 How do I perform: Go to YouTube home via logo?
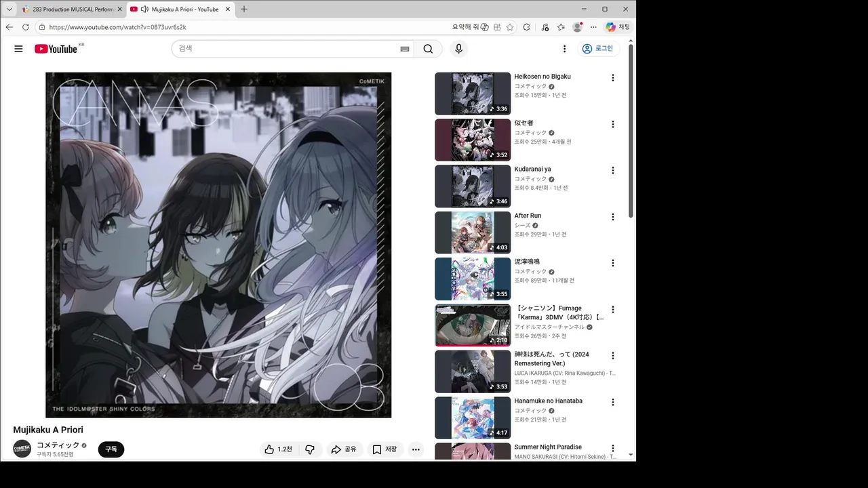pyautogui.click(x=56, y=49)
